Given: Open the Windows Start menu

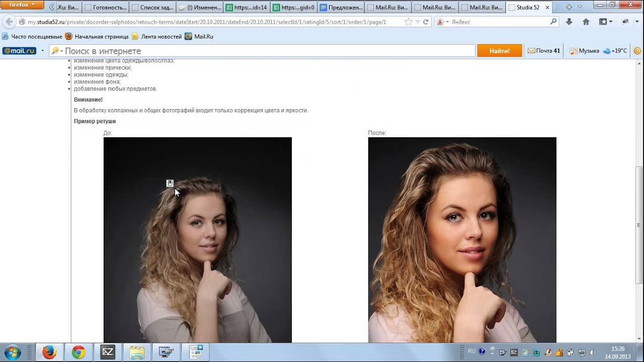Looking at the screenshot, I should tap(12, 352).
